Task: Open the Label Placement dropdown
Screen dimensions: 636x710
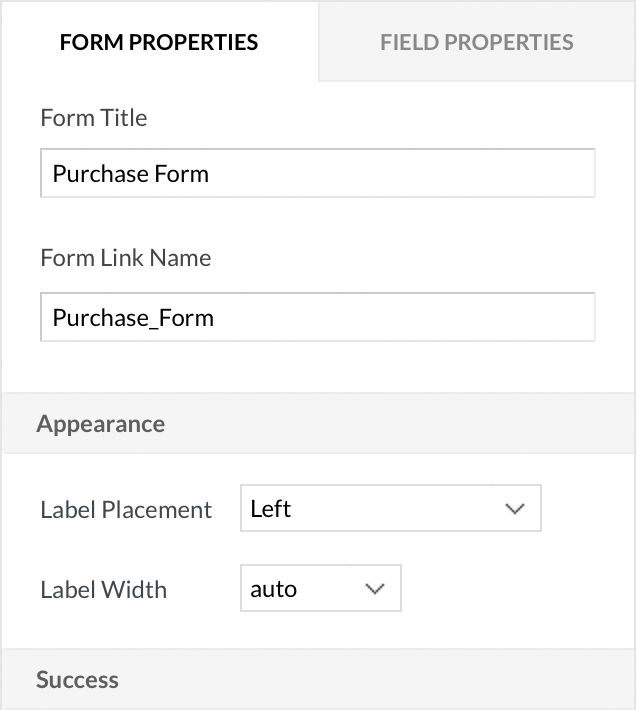Action: tap(390, 509)
